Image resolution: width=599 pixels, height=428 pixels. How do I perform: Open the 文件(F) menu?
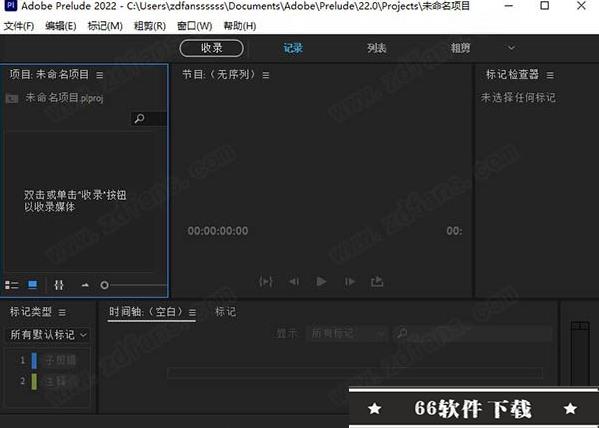point(19,26)
